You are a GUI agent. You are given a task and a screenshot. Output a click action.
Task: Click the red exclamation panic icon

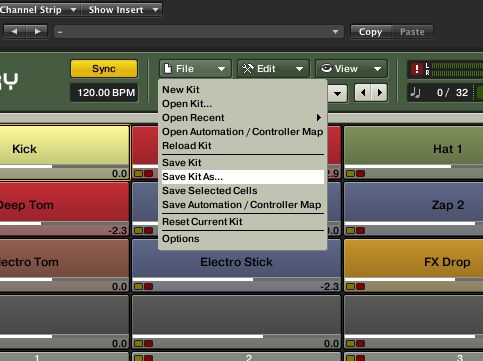click(416, 69)
